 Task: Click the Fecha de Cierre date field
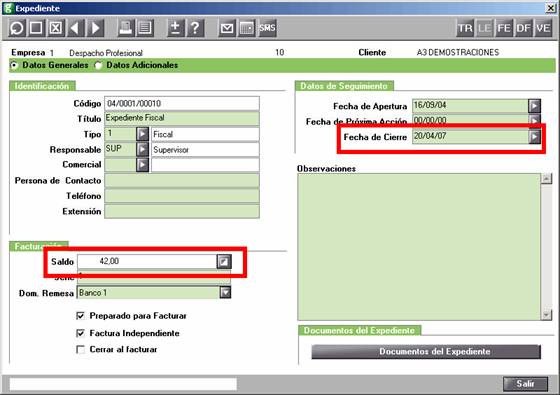tap(470, 136)
